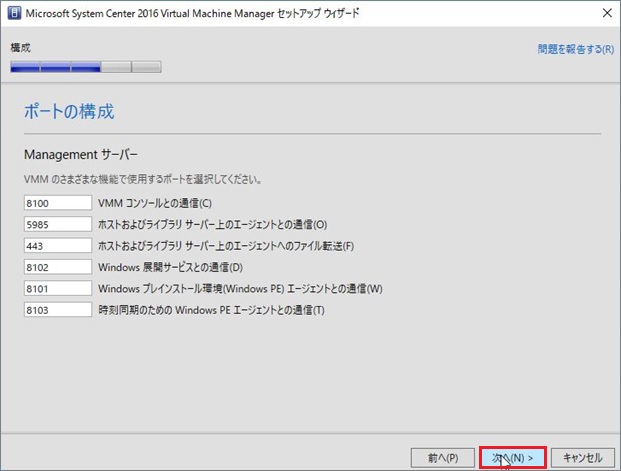Image resolution: width=621 pixels, height=471 pixels.
Task: Open the 問題を報告する(R) link
Action: click(x=575, y=48)
